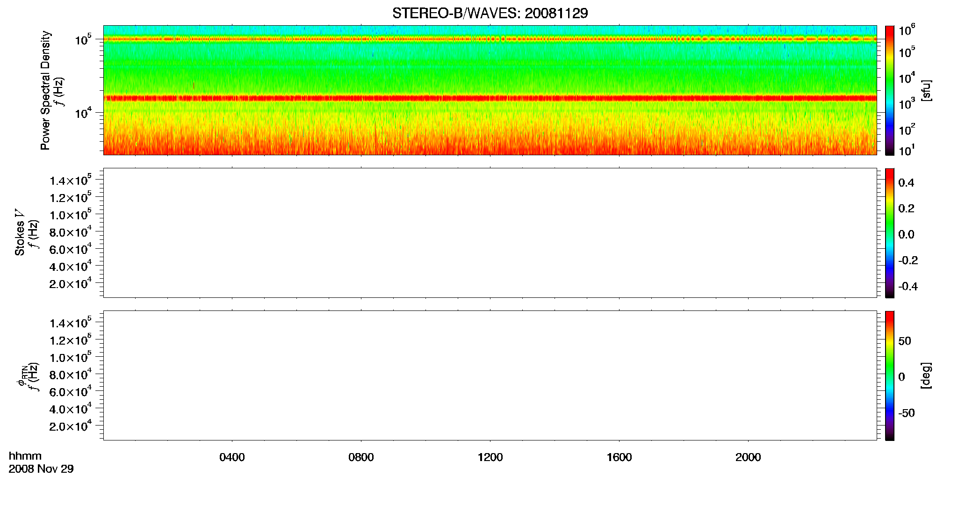Click the red emission band in spectrogram

(490, 98)
